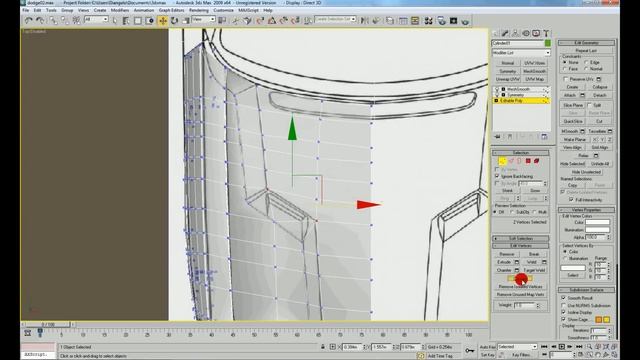Toggle Window/Crossing selection icon
Viewport: 640px width, 360px height.
[150, 20]
